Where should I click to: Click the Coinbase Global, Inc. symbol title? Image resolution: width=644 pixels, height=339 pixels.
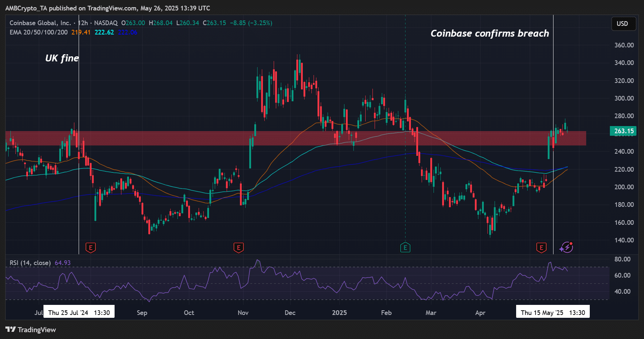[40, 23]
